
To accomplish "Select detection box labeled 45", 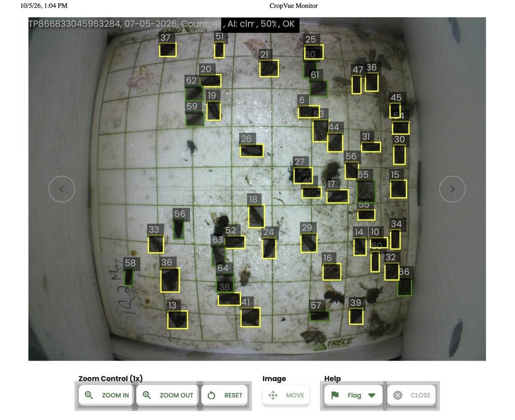I will coord(395,111).
